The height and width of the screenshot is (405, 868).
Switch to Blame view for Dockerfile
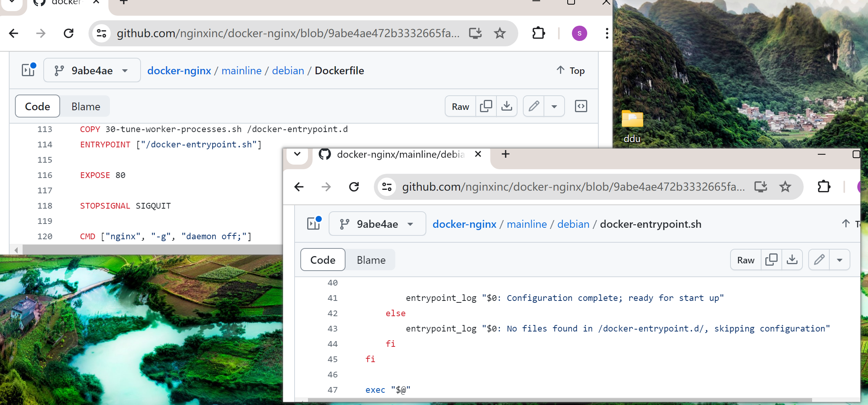coord(86,106)
